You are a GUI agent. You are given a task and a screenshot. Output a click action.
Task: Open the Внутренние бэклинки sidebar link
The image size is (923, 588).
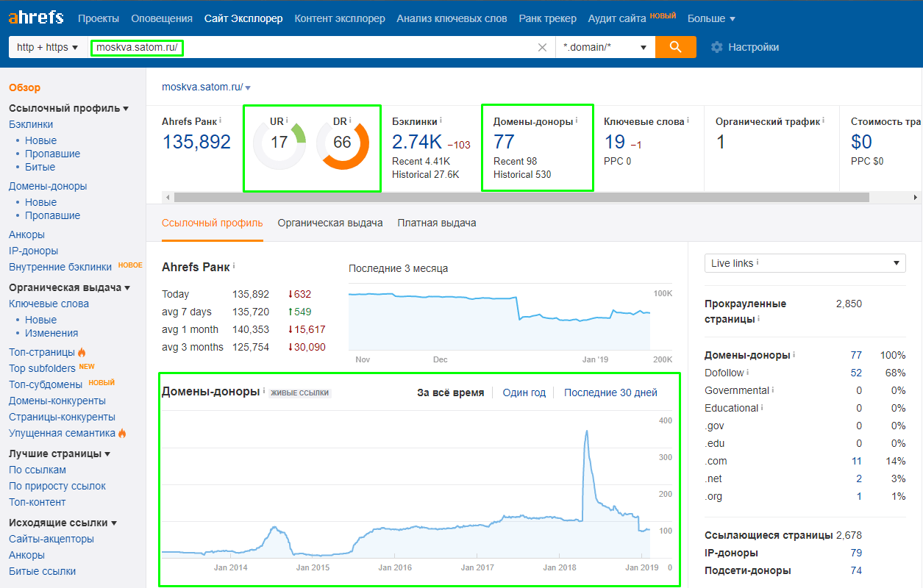pyautogui.click(x=60, y=267)
